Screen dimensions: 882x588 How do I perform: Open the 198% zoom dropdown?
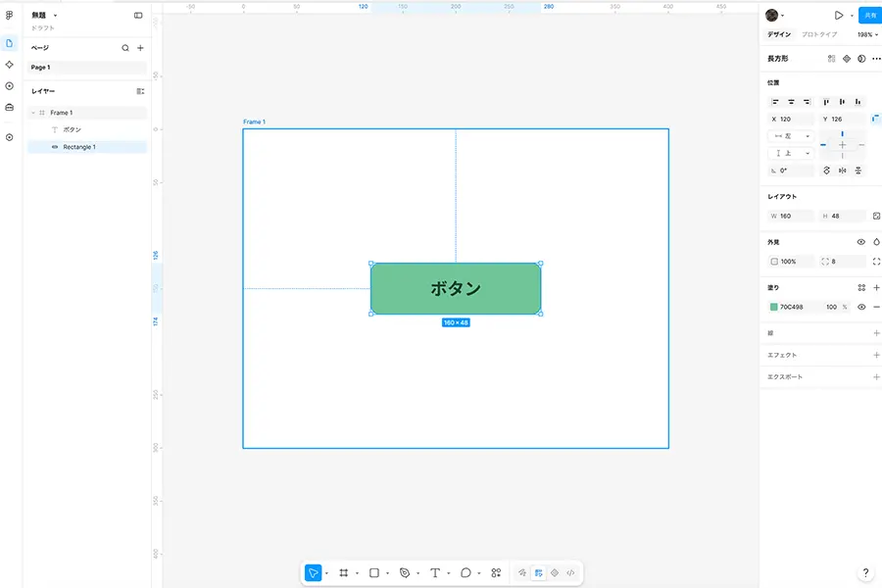pos(867,35)
